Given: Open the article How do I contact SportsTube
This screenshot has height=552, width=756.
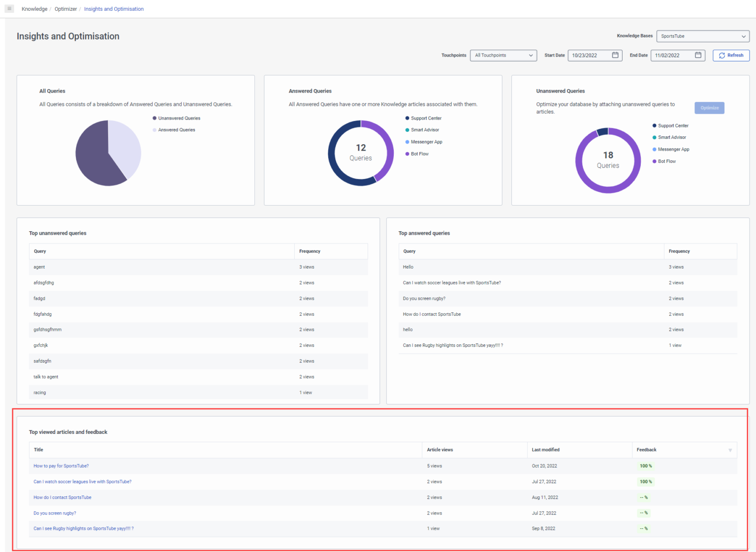Looking at the screenshot, I should (62, 497).
